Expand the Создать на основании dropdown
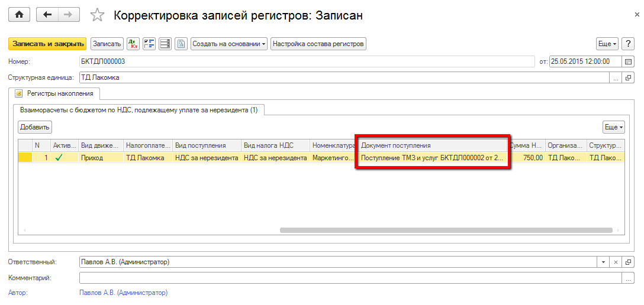The width and height of the screenshot is (644, 305). tap(229, 44)
